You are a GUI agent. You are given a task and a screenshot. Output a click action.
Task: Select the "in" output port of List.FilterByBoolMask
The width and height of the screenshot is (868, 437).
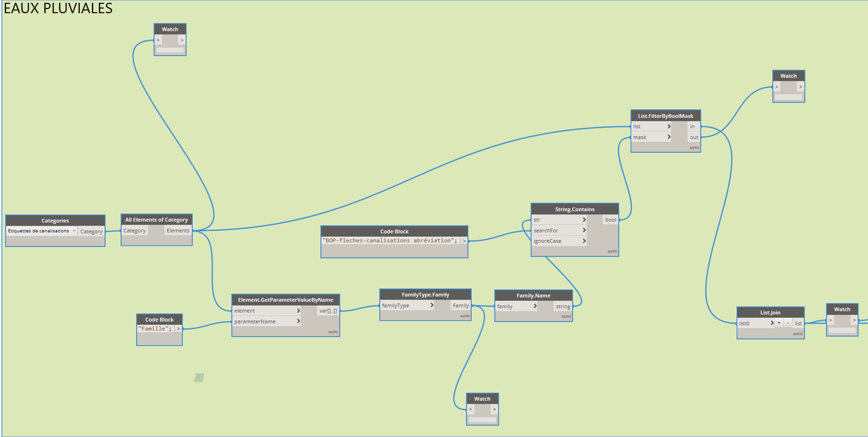point(693,126)
